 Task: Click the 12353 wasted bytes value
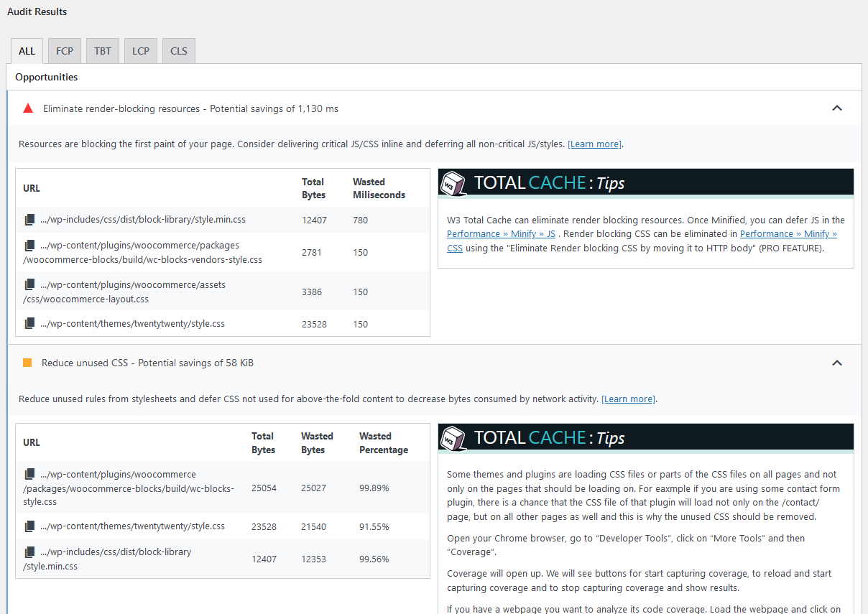[x=313, y=559]
